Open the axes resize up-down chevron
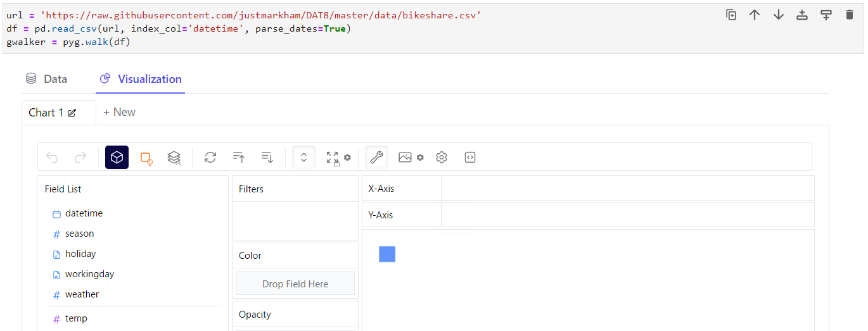The width and height of the screenshot is (868, 331). pyautogui.click(x=303, y=158)
